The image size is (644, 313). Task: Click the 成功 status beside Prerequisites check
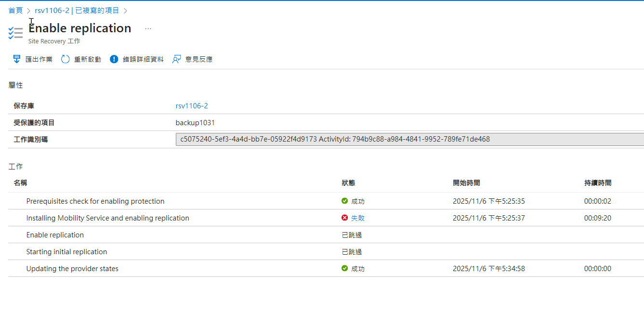[x=358, y=201]
